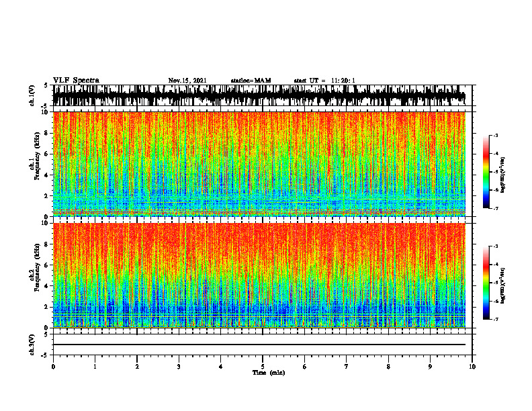This screenshot has width=532, height=411.
Task: Click time axis tick label '5'
Action: pos(263,367)
